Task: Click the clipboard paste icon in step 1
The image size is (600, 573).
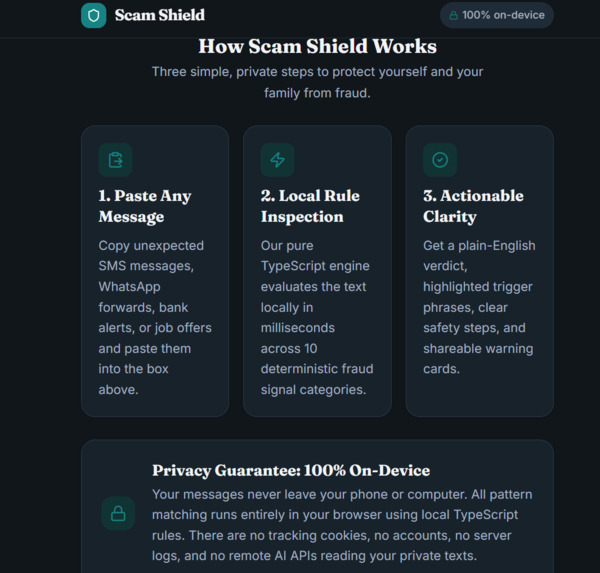Action: pyautogui.click(x=115, y=160)
